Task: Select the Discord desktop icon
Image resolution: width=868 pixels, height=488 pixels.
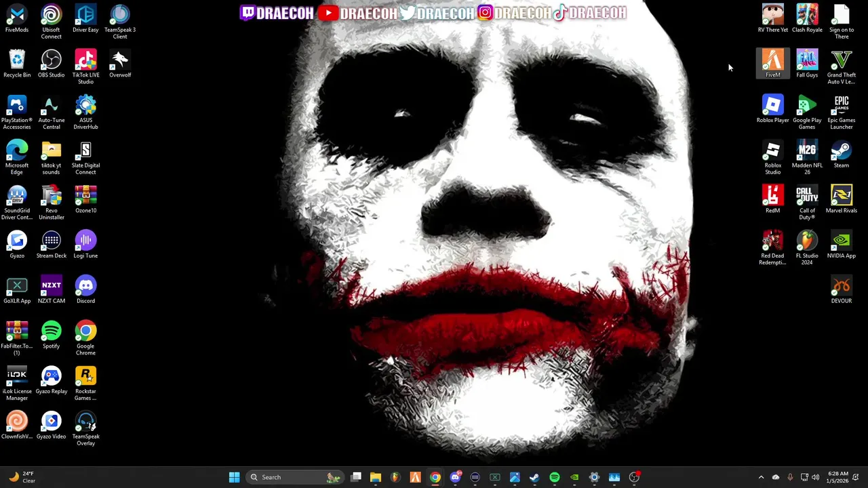Action: (85, 290)
